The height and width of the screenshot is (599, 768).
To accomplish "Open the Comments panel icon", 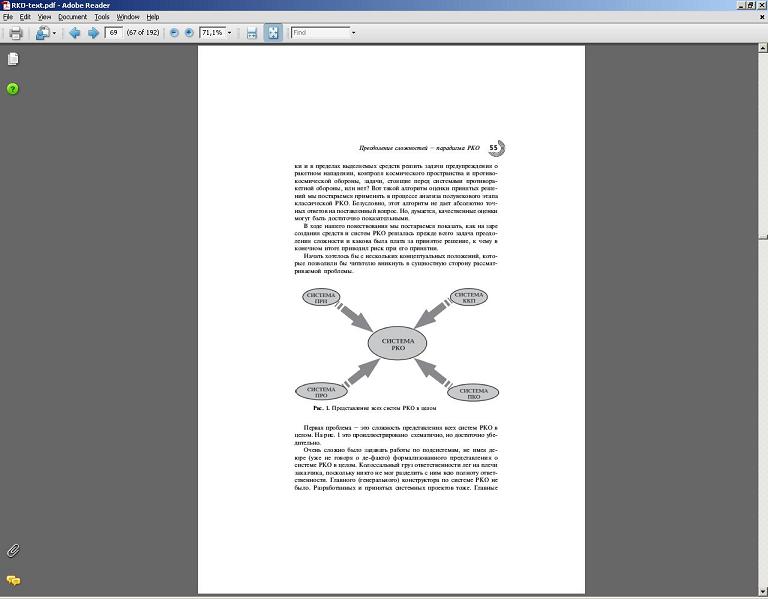I will (13, 580).
